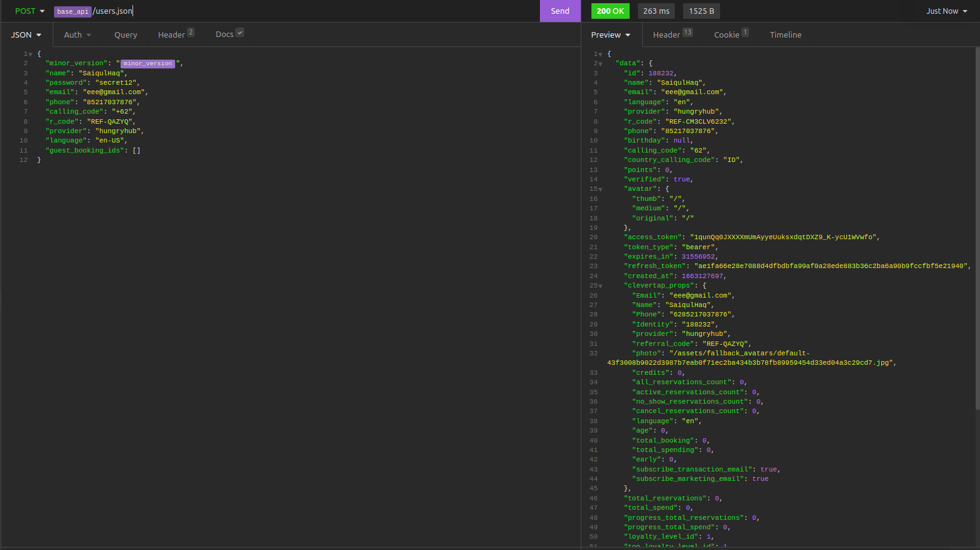Open the JSON body type dropdown
This screenshot has width=980, height=550.
(26, 35)
